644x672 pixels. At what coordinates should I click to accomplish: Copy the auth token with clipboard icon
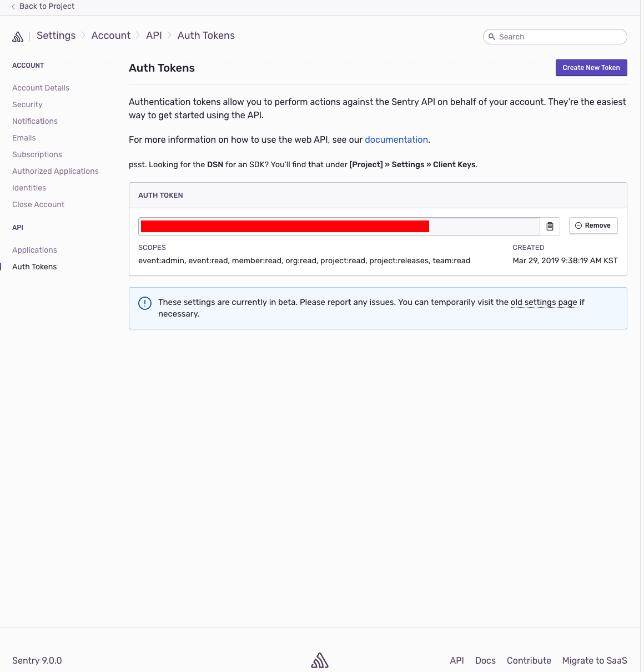[550, 226]
